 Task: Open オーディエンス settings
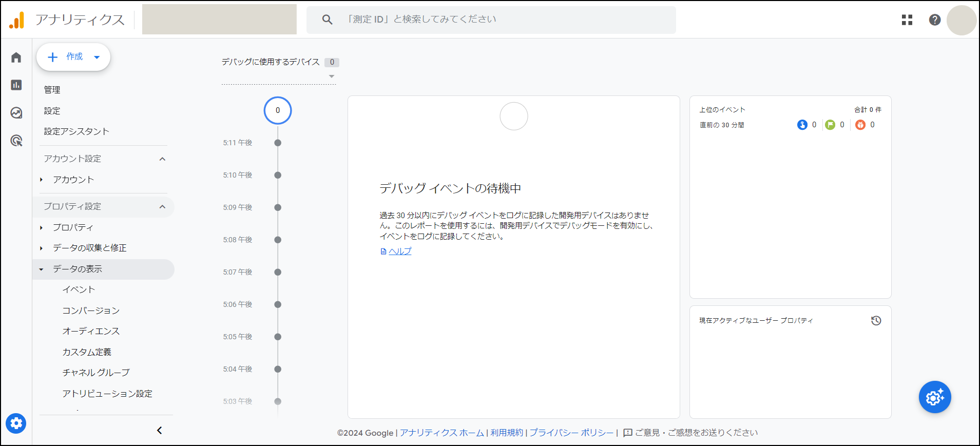click(x=91, y=331)
